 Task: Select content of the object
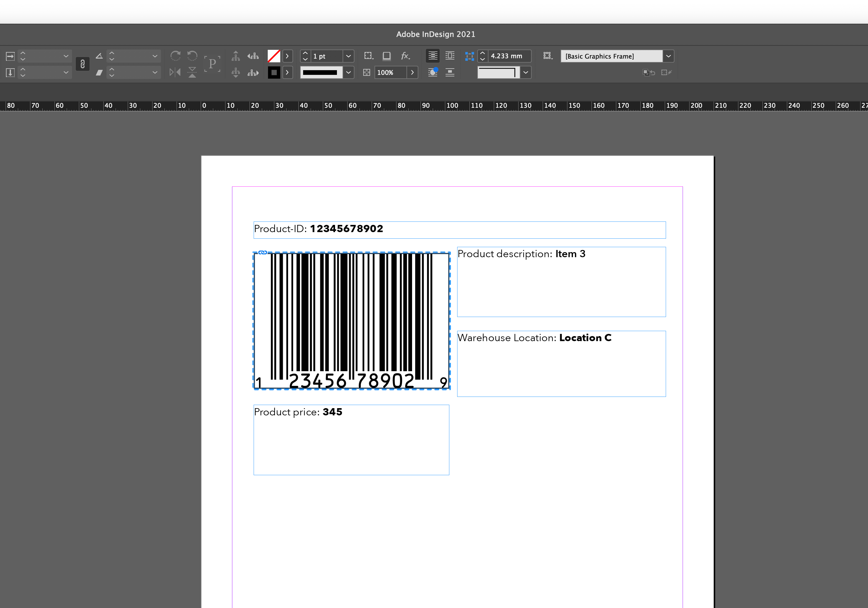pyautogui.click(x=235, y=73)
